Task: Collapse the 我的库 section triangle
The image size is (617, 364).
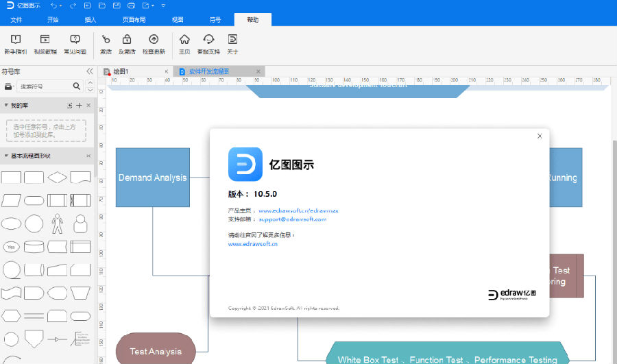Action: tap(6, 105)
